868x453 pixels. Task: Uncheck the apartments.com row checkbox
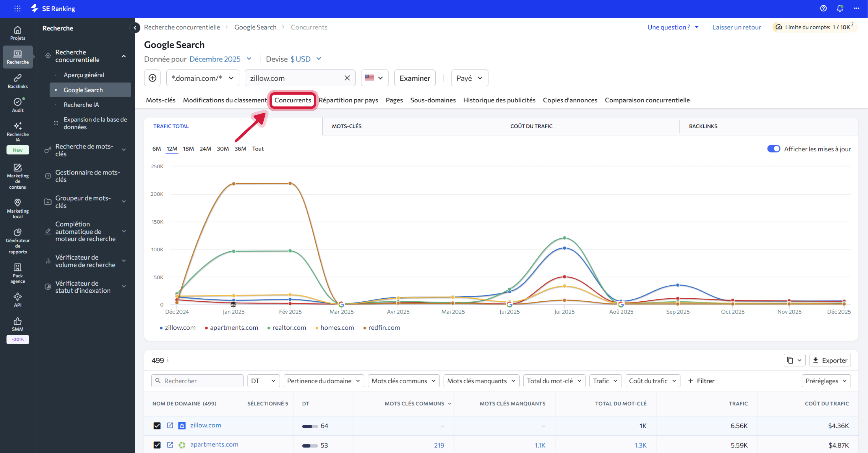tap(157, 445)
